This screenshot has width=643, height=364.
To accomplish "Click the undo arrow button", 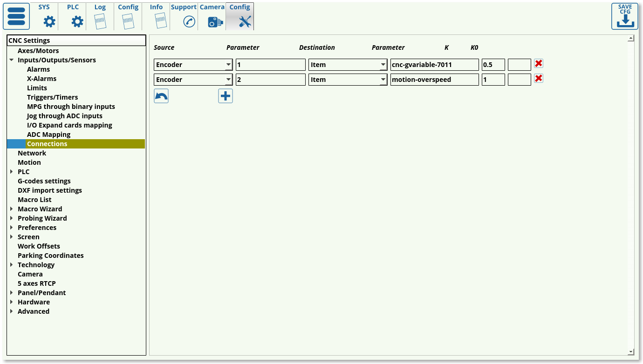I will pyautogui.click(x=161, y=96).
